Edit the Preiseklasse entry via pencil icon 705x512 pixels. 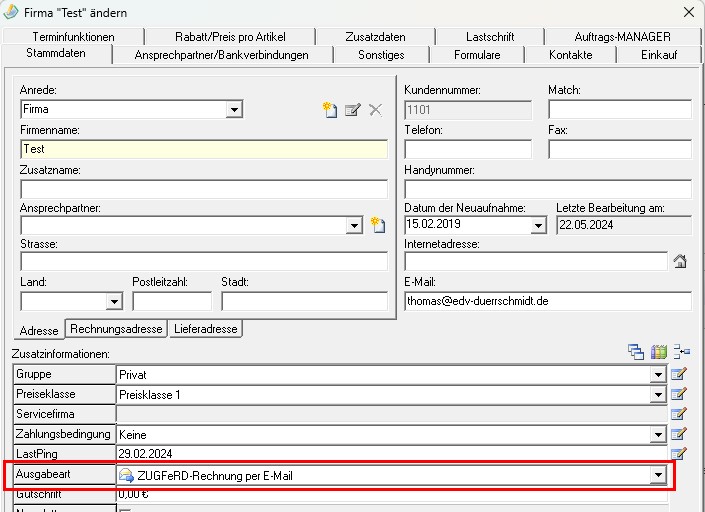click(x=678, y=394)
